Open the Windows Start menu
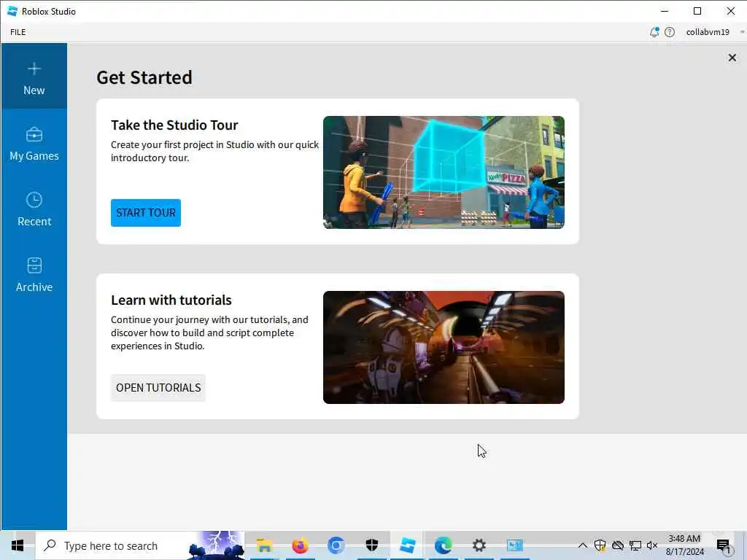 click(x=18, y=545)
